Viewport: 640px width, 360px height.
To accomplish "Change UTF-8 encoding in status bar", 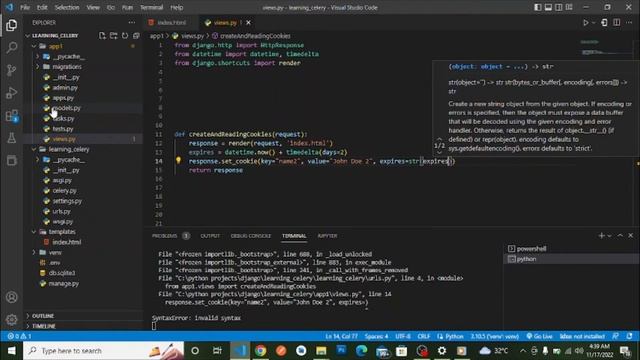I will tap(403, 336).
